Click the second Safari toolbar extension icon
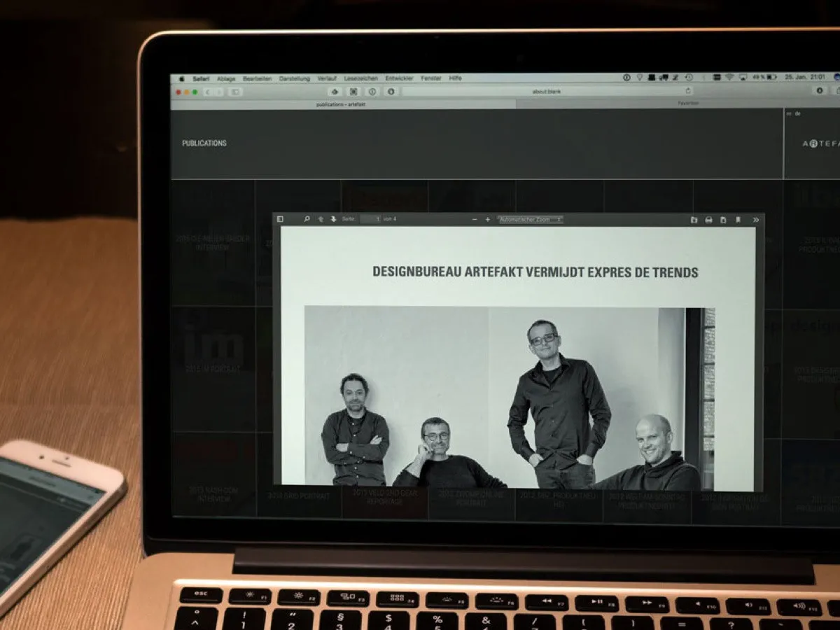Image resolution: width=840 pixels, height=630 pixels. pyautogui.click(x=353, y=92)
